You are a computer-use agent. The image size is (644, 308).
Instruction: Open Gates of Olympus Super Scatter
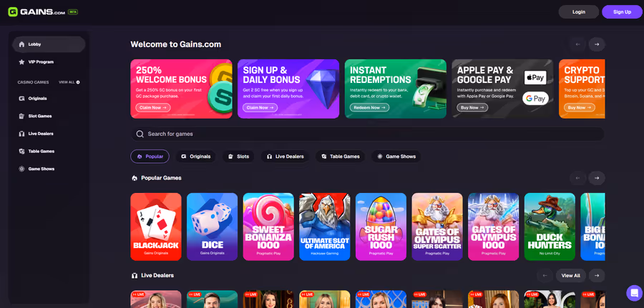pyautogui.click(x=437, y=227)
